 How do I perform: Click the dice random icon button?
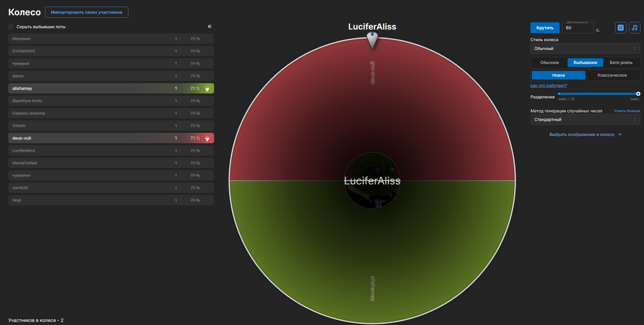(x=620, y=28)
